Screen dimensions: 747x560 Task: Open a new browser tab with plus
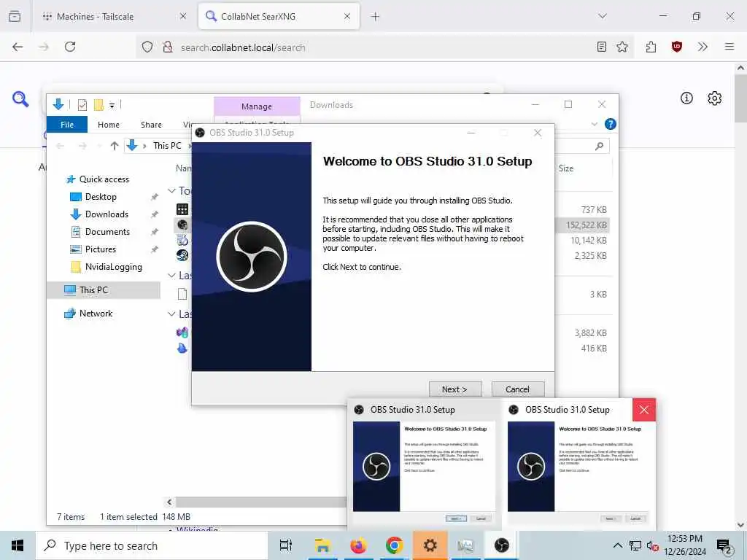coord(376,17)
